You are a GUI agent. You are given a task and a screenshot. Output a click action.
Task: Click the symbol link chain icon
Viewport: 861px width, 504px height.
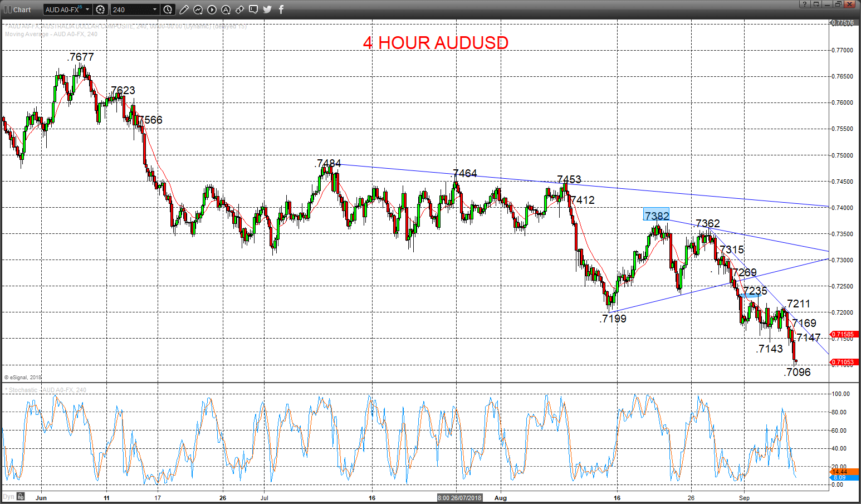240,9
